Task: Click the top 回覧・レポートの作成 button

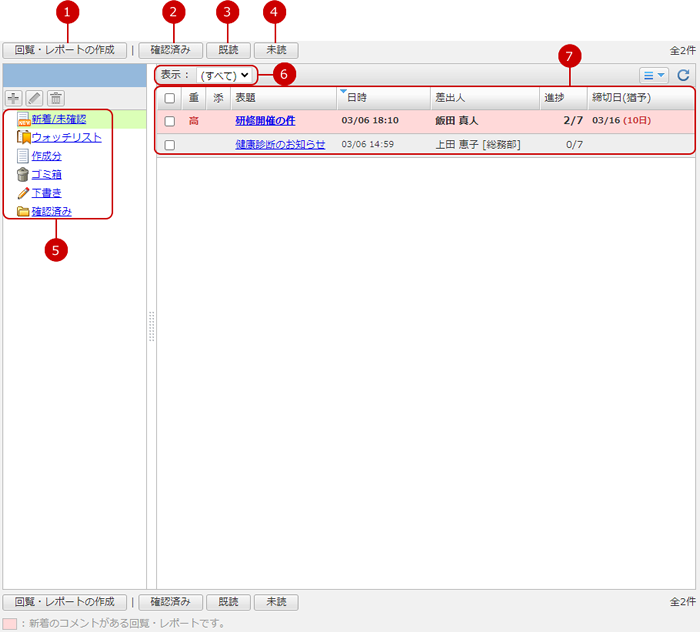Action: [x=65, y=49]
